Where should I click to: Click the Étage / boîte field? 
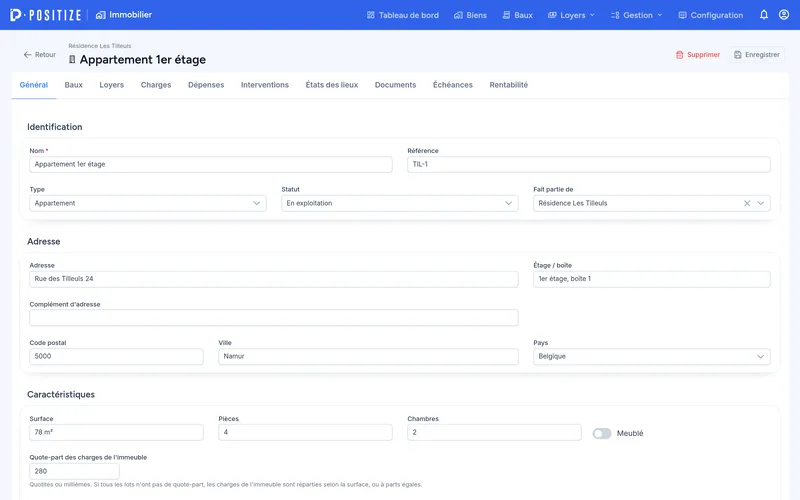tap(652, 279)
